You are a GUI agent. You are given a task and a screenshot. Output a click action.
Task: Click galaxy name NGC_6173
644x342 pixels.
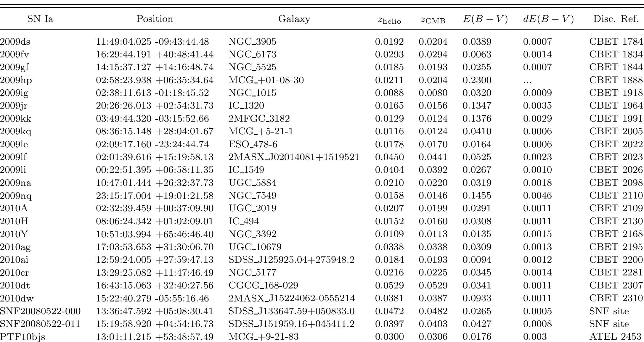[252, 54]
